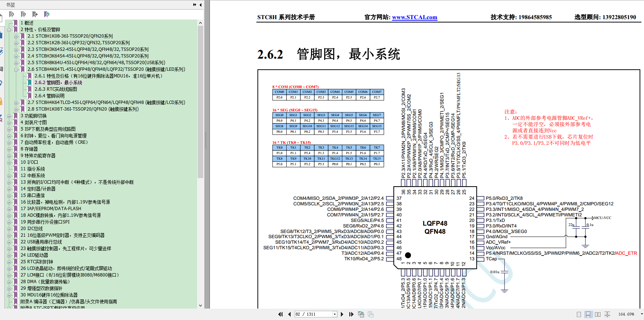Screen dimensions: 644x320
Task: Collapse the '2 特性、价格及管脚' node
Action: pos(9,29)
